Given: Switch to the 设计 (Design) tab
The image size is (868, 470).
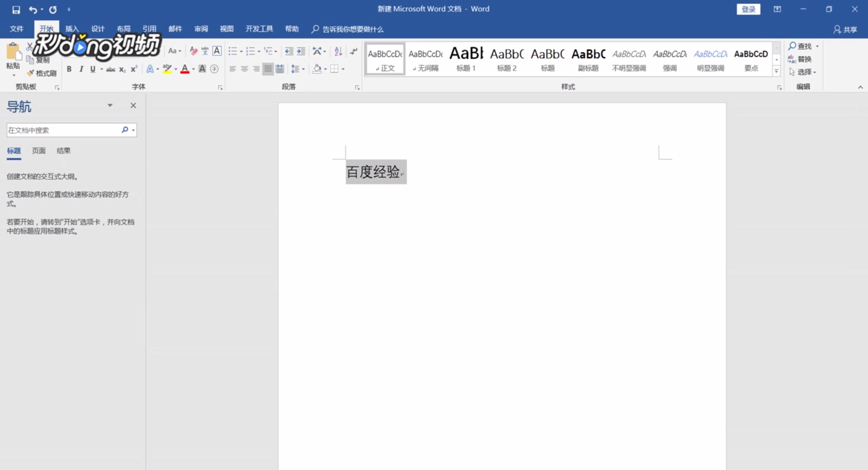Looking at the screenshot, I should click(x=98, y=29).
